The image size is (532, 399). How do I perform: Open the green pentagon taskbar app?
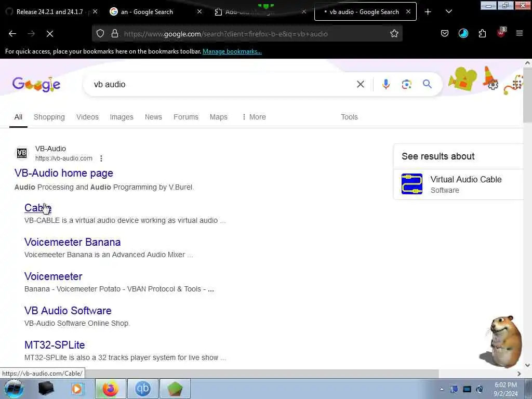click(x=175, y=389)
